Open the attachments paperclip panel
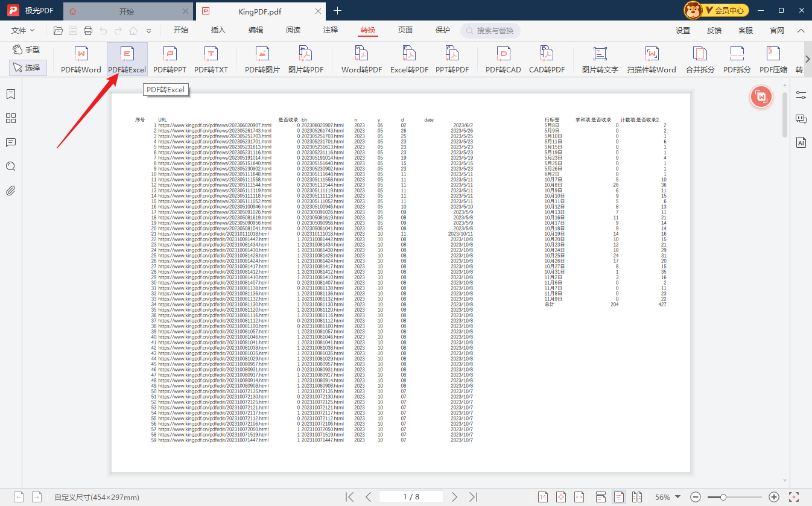812x506 pixels. (11, 191)
